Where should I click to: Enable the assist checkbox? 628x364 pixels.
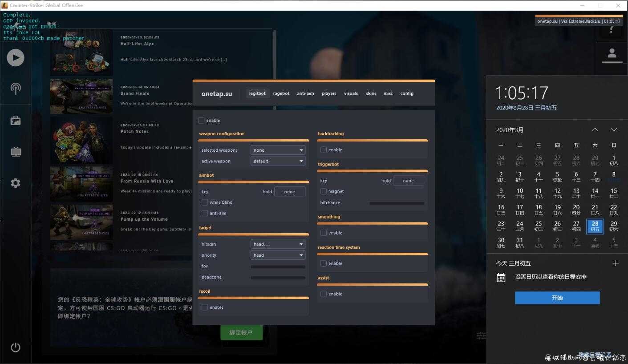(x=324, y=294)
